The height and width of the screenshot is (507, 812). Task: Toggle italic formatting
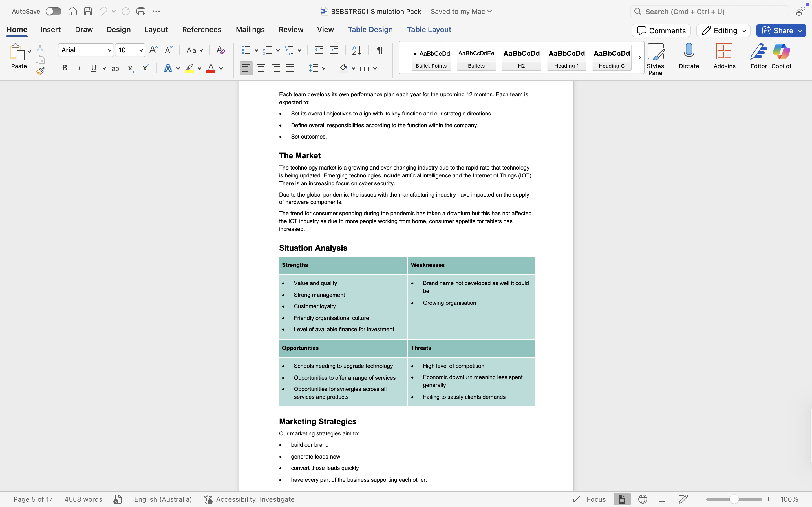click(x=79, y=68)
